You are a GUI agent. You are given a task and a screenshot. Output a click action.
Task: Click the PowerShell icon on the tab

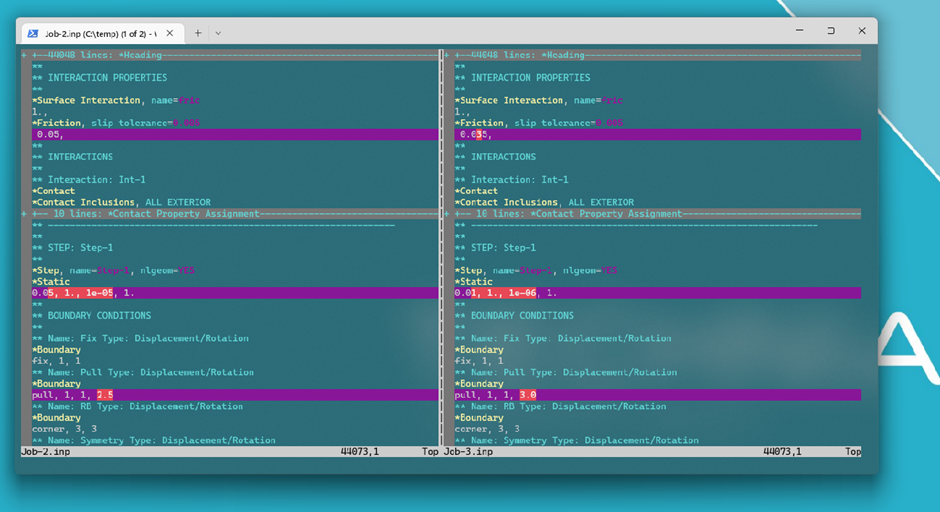click(x=32, y=32)
